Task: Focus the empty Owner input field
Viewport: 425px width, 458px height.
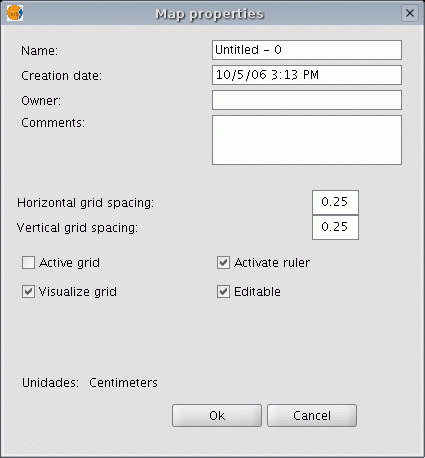Action: [307, 100]
